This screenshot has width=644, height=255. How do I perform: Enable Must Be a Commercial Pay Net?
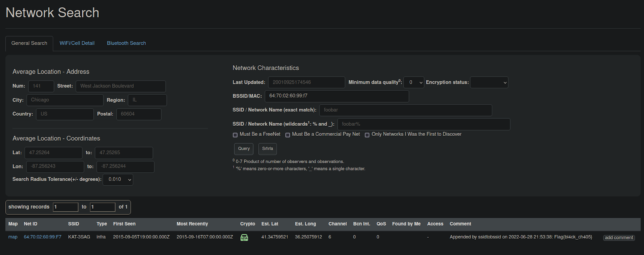point(288,135)
